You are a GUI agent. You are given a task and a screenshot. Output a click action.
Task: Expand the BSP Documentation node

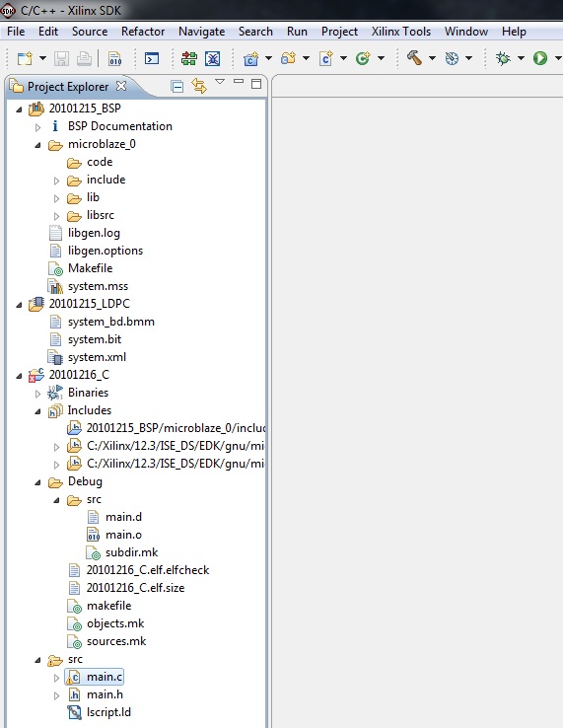pos(38,126)
